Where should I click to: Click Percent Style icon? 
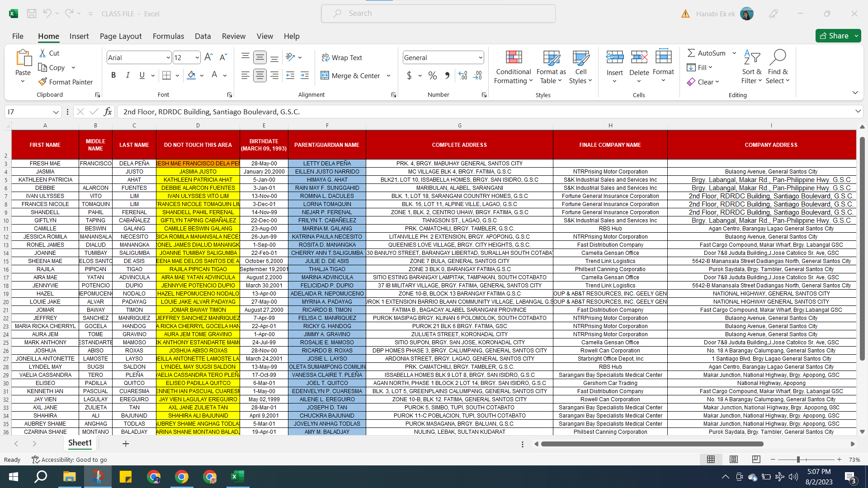tap(433, 75)
